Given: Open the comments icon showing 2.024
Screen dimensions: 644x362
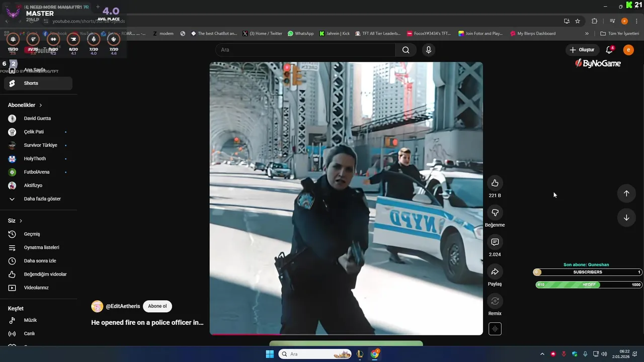Looking at the screenshot, I should coord(495,242).
